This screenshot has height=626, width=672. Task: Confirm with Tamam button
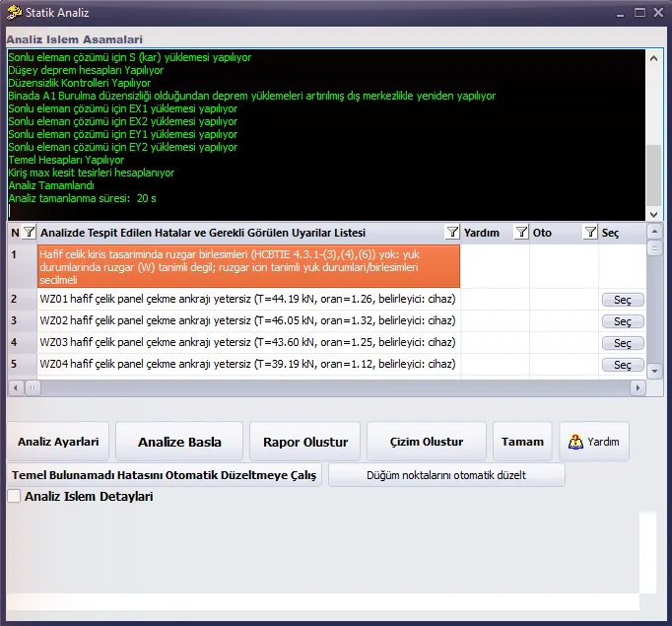[x=522, y=442]
